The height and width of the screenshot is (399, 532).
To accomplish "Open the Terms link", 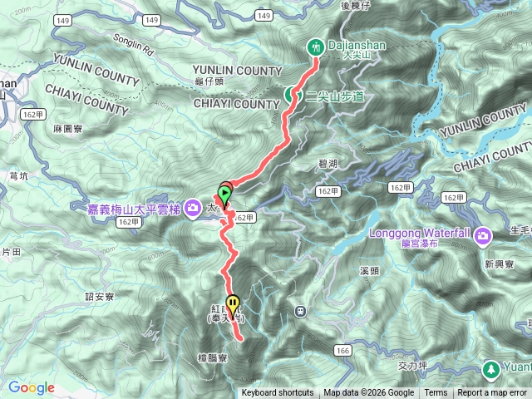I will coord(436,393).
